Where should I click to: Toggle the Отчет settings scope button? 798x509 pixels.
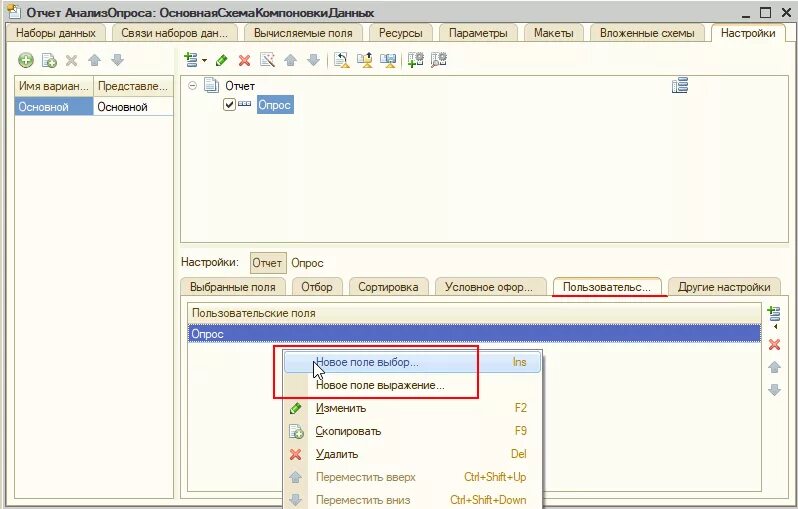pos(268,263)
